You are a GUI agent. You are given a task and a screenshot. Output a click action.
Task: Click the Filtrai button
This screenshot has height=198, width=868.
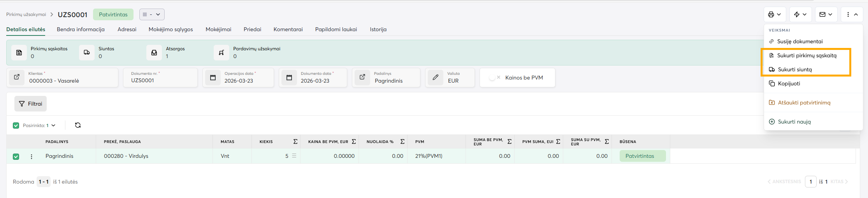pos(31,104)
